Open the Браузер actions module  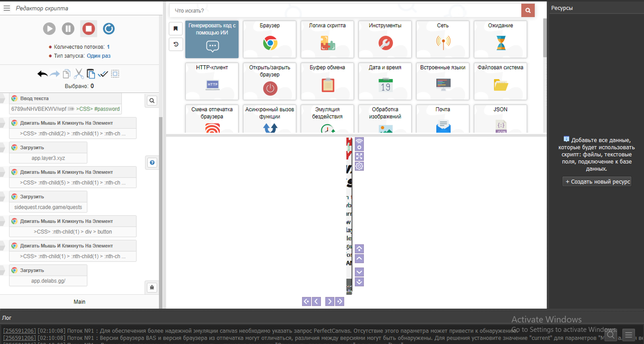[x=269, y=39]
